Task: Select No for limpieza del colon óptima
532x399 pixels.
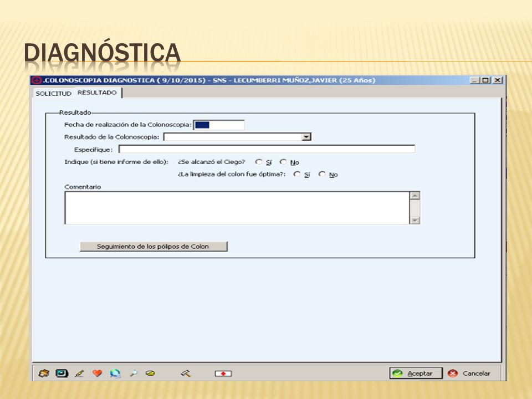Action: point(322,174)
